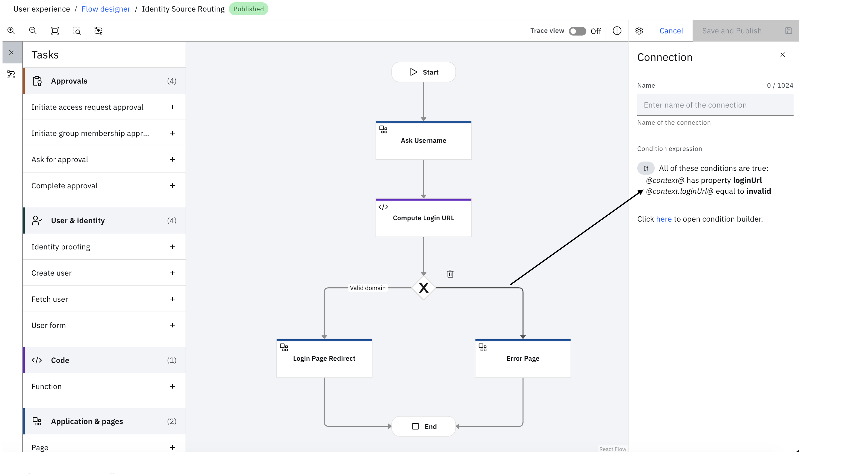Select the Ask Username node
Screen dimensions: 868x474
pos(423,140)
